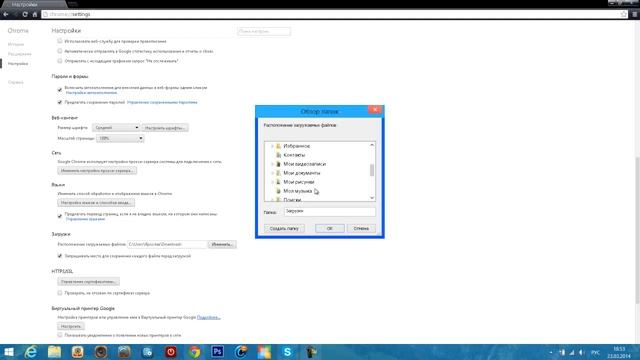Expand Мои рисунки tree node
Image resolution: width=640 pixels, height=360 pixels.
tap(272, 182)
